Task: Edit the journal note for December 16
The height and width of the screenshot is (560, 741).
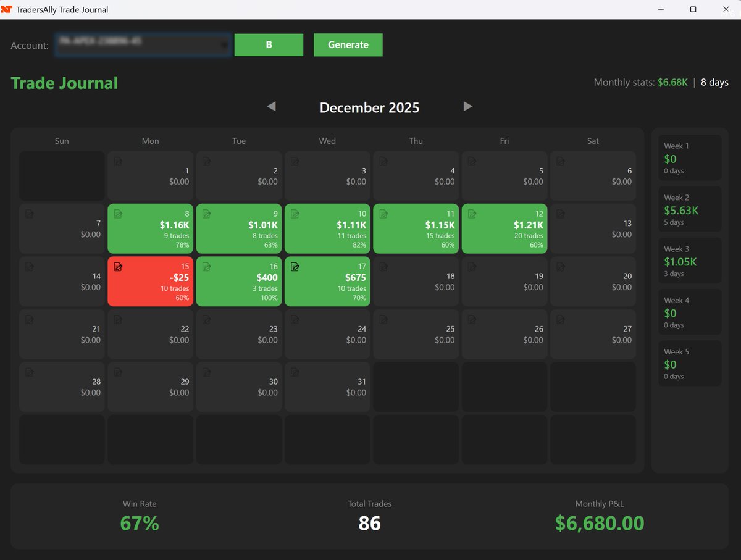Action: tap(207, 267)
